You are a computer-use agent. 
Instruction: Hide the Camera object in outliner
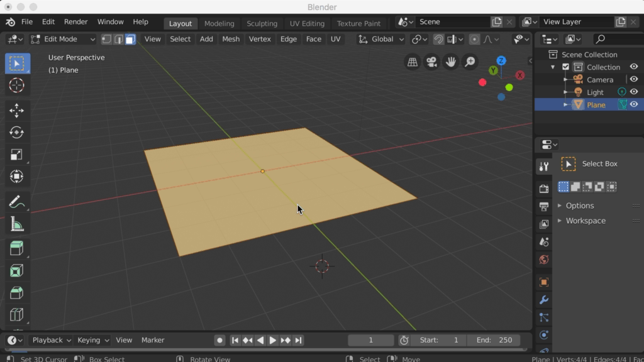(x=634, y=80)
